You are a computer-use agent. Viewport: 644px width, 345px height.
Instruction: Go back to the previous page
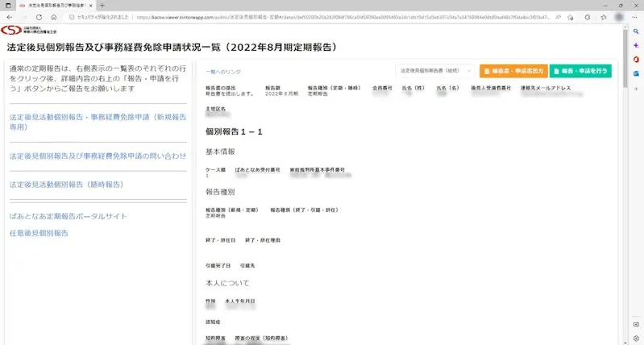(10, 17)
